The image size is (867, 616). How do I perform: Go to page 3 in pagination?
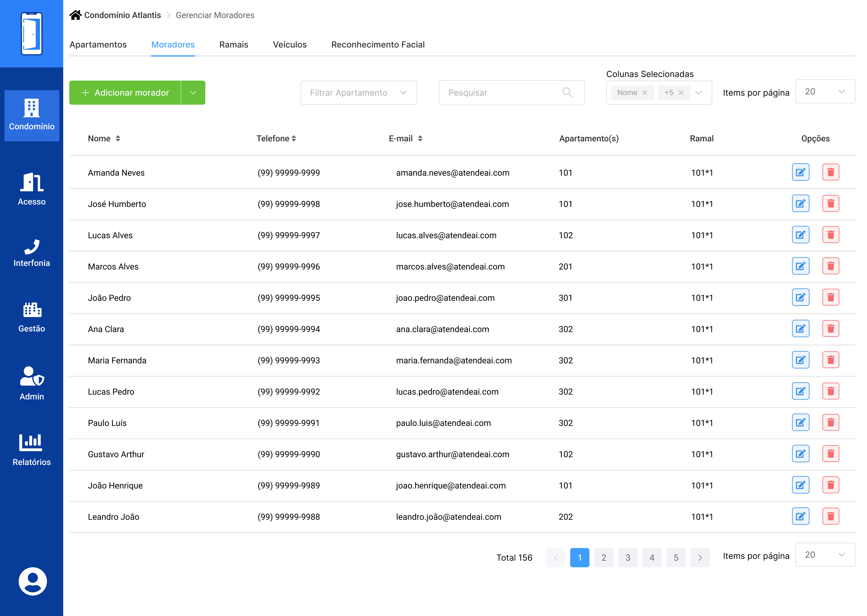coord(628,557)
